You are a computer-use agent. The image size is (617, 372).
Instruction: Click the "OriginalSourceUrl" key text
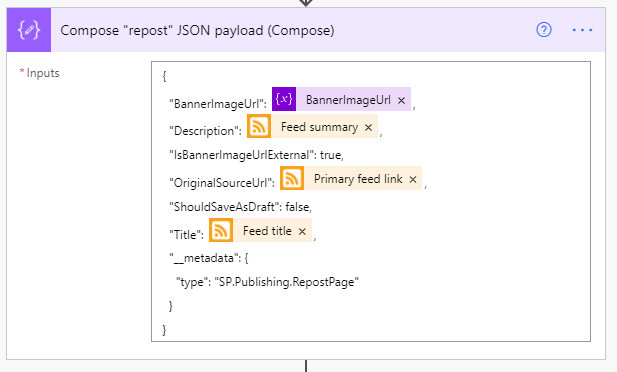coord(222,183)
